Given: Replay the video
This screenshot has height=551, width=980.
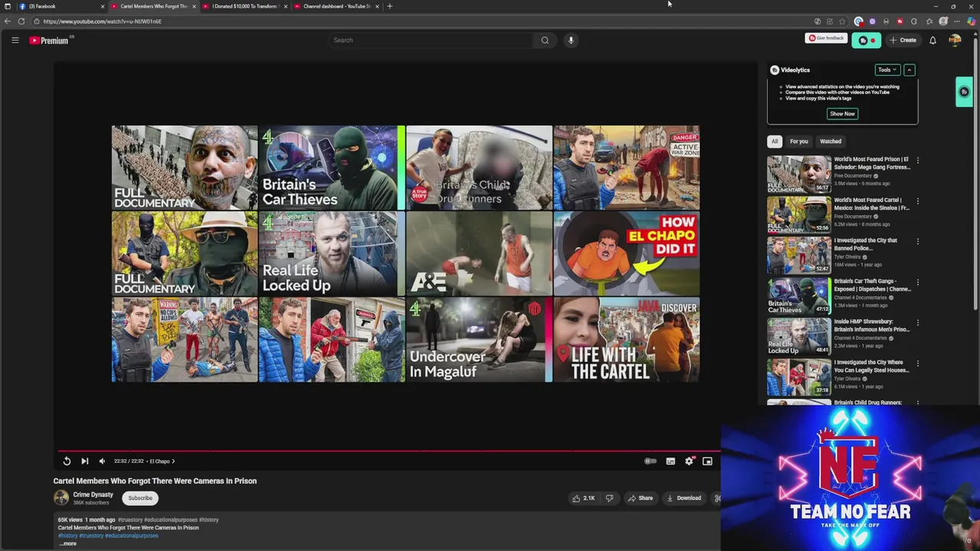Looking at the screenshot, I should pyautogui.click(x=67, y=461).
